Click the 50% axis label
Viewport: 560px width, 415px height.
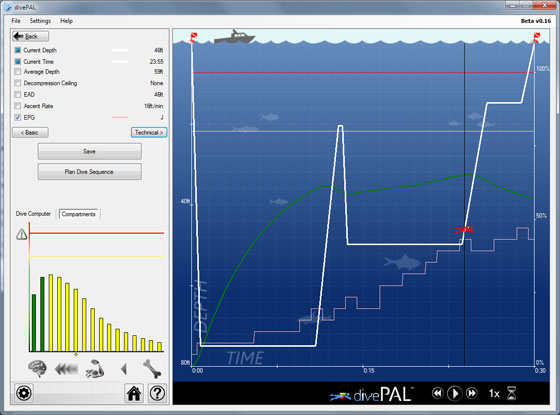541,216
